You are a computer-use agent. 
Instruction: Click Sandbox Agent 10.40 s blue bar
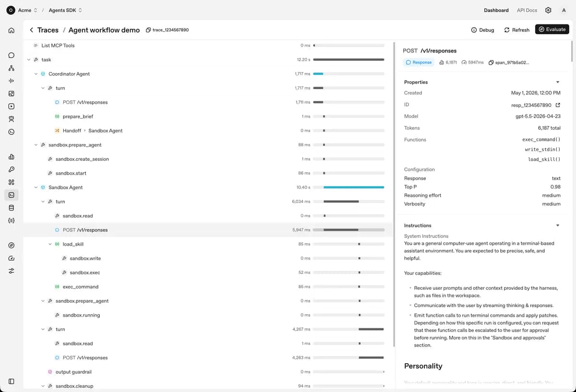[354, 188]
